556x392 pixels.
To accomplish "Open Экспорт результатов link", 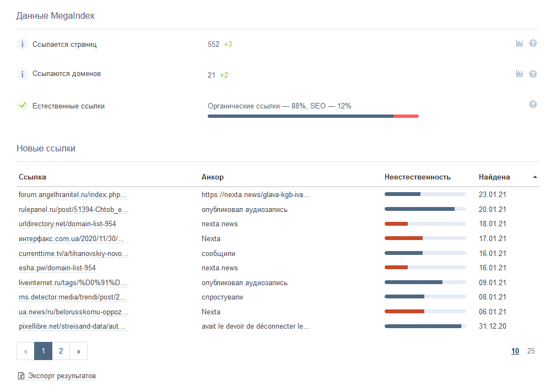I will (62, 376).
